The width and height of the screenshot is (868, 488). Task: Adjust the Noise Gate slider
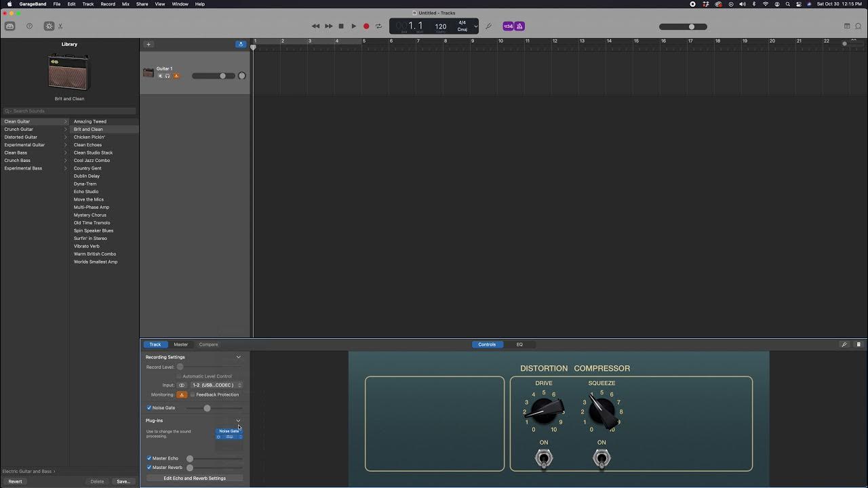click(214, 408)
